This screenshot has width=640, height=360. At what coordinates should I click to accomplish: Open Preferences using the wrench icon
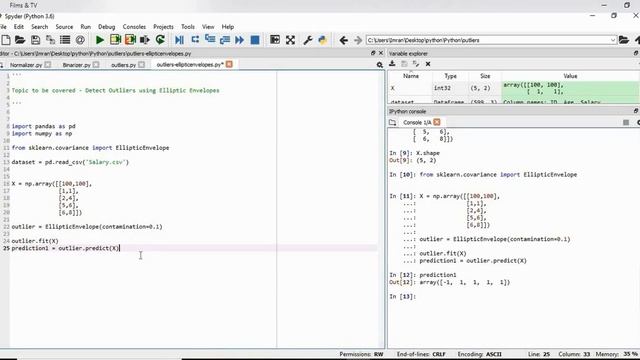[x=308, y=40]
